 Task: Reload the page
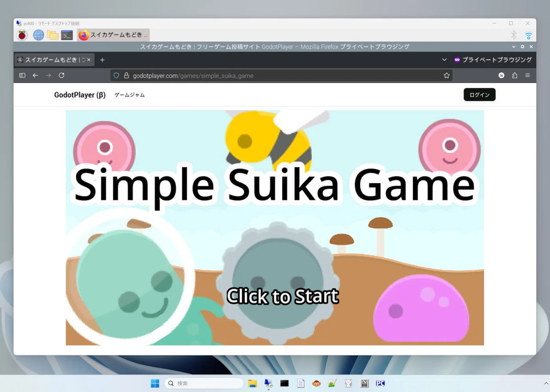tap(61, 76)
